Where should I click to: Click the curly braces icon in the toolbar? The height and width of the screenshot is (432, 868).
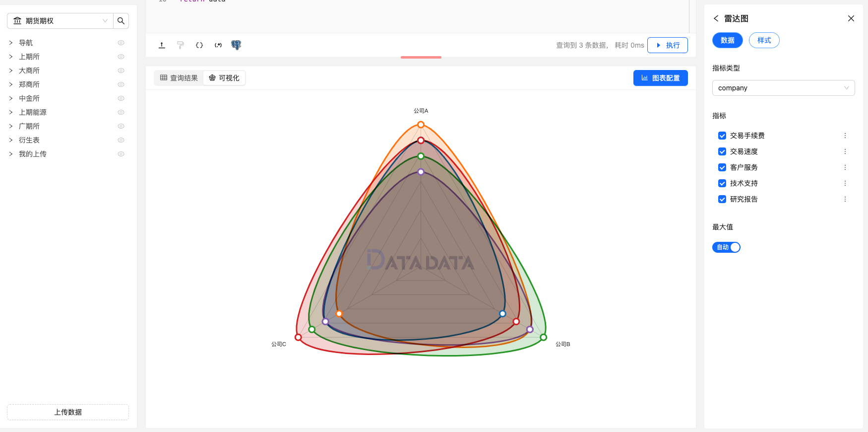[199, 45]
